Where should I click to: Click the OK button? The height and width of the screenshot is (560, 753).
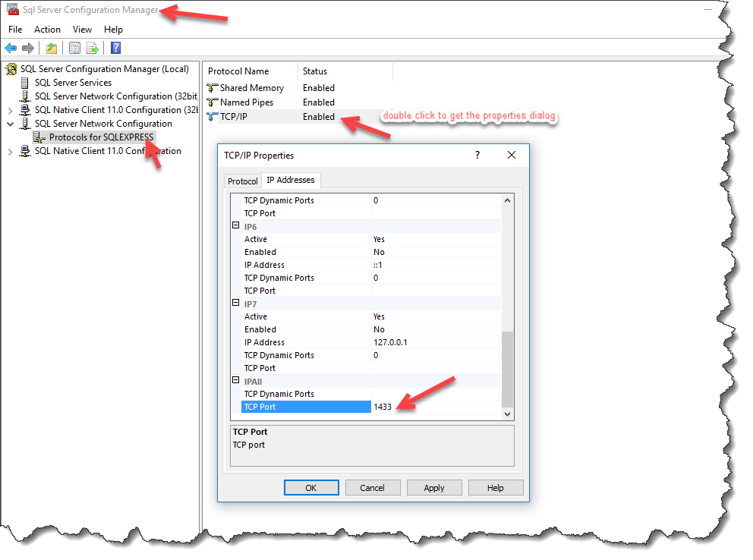311,488
